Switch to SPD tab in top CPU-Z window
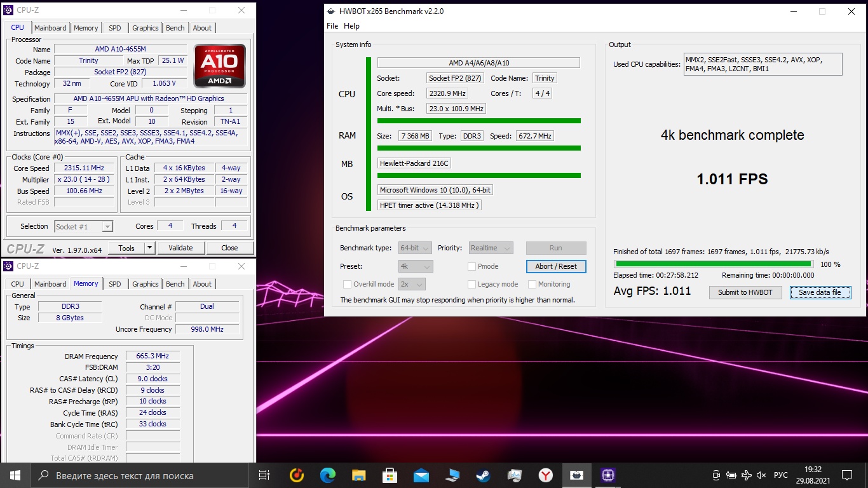 pyautogui.click(x=114, y=28)
